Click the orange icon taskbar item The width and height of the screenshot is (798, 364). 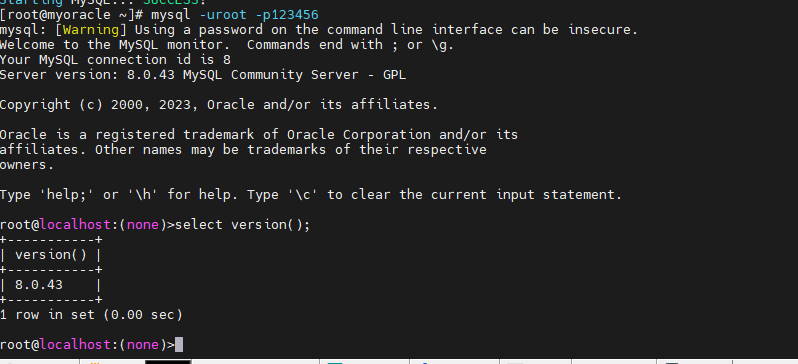94,362
